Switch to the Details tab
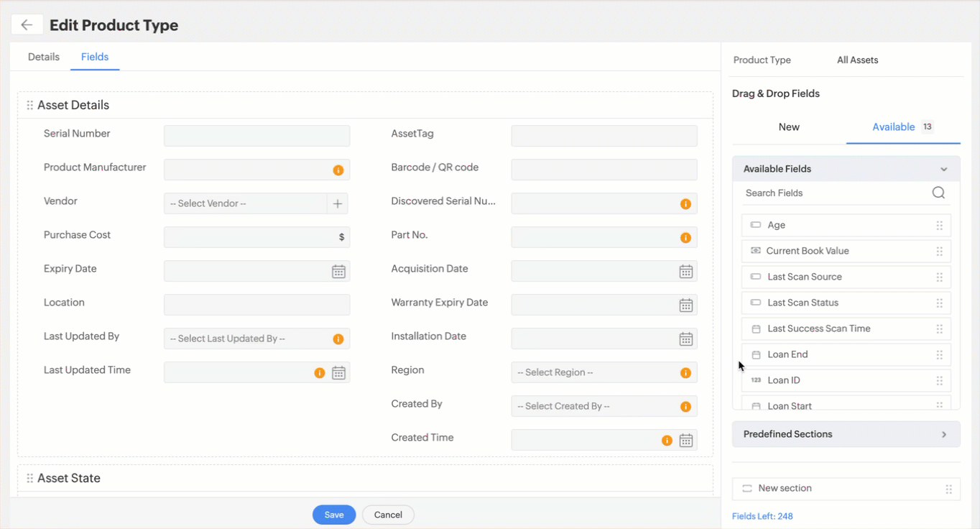Screen dimensions: 980x529 44,57
